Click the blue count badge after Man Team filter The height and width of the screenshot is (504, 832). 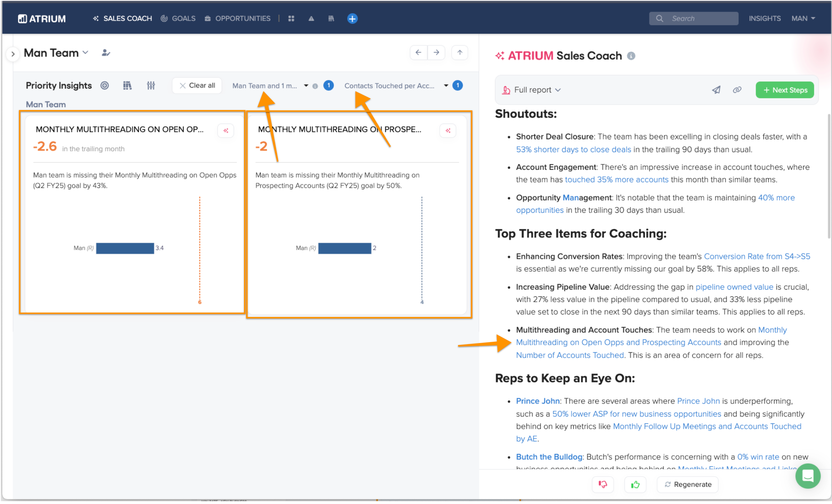(x=328, y=85)
